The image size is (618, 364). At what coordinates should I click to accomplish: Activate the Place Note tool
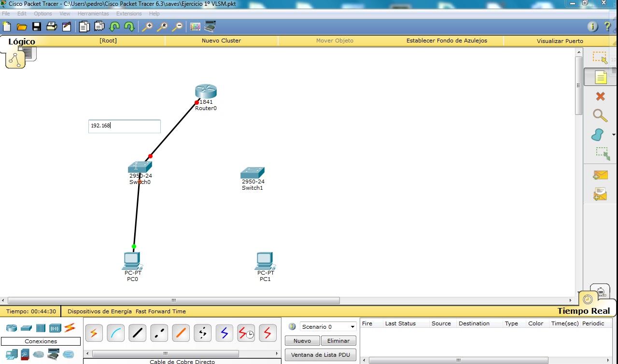pyautogui.click(x=600, y=77)
